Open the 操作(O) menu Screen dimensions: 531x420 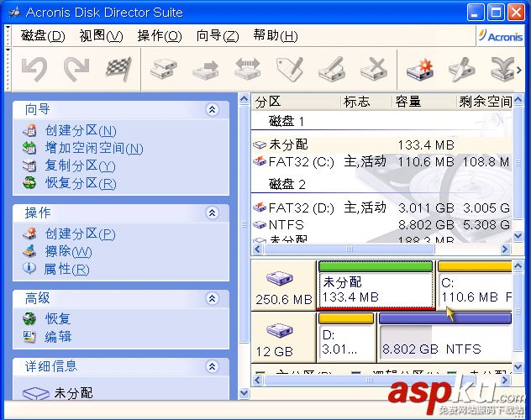[x=160, y=35]
